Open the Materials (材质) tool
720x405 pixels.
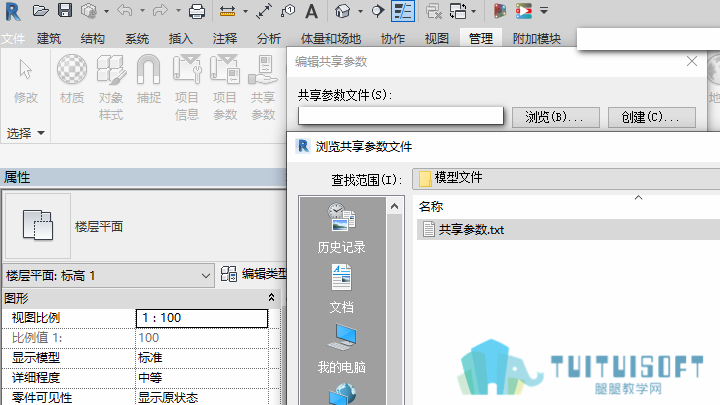72,79
